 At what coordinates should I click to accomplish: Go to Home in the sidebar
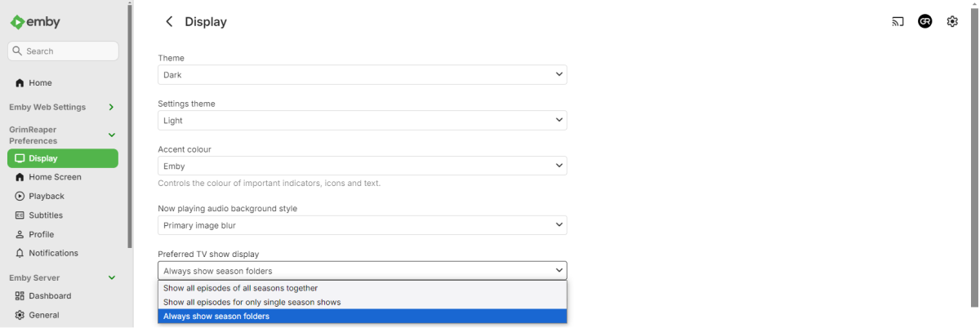click(40, 83)
